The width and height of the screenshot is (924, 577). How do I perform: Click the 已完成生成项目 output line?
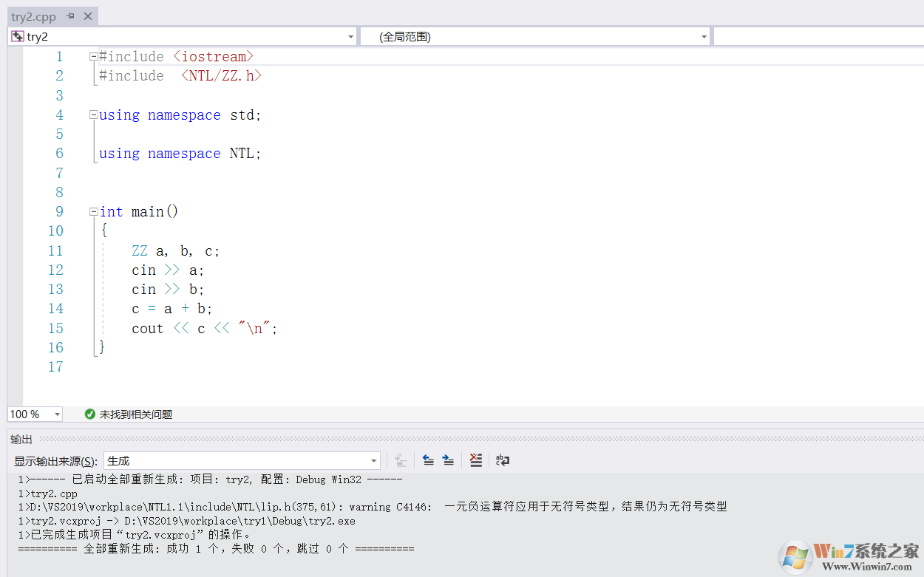tap(135, 535)
